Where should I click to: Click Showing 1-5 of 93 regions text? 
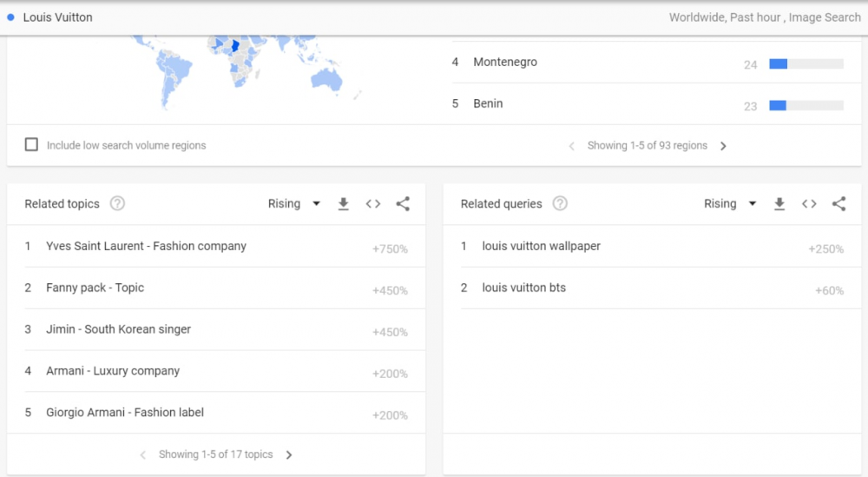click(x=648, y=146)
